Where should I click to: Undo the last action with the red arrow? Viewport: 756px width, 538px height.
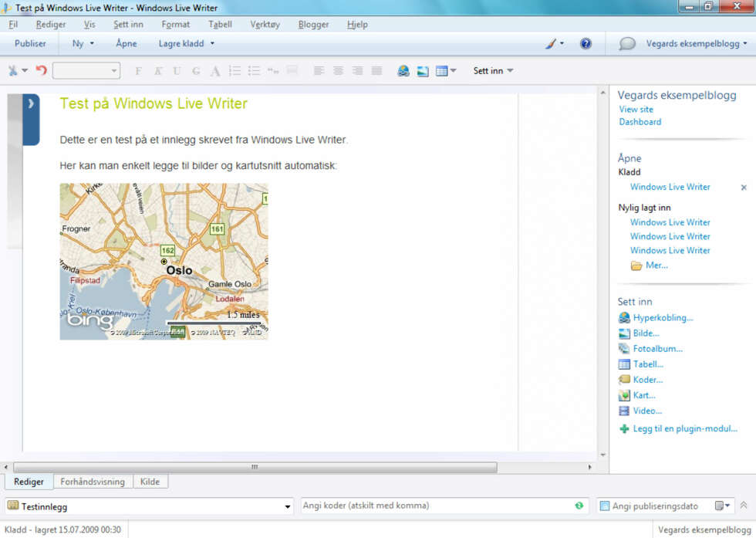(42, 71)
